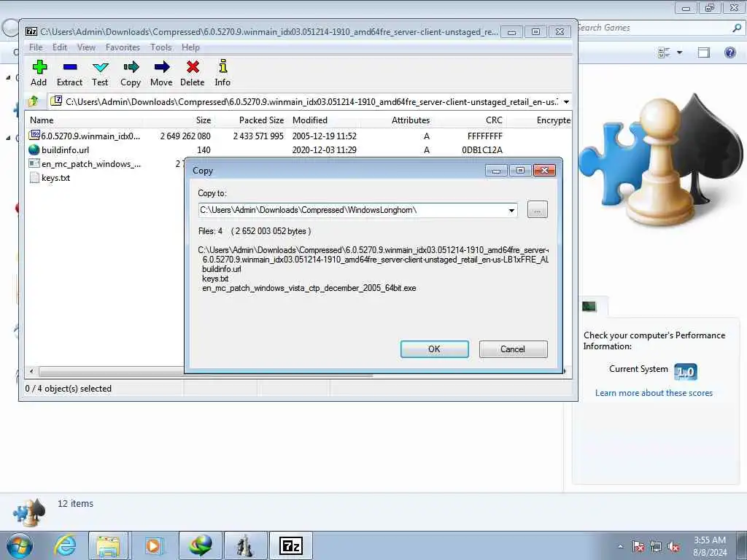The width and height of the screenshot is (747, 560).
Task: Select the en_mc_patch_windows exe icon
Action: pyautogui.click(x=34, y=163)
